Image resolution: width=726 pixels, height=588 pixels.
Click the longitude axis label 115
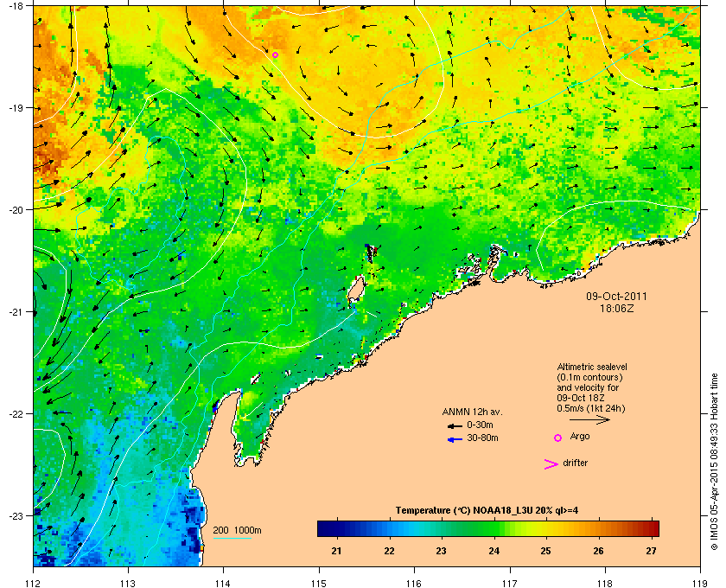tap(319, 583)
